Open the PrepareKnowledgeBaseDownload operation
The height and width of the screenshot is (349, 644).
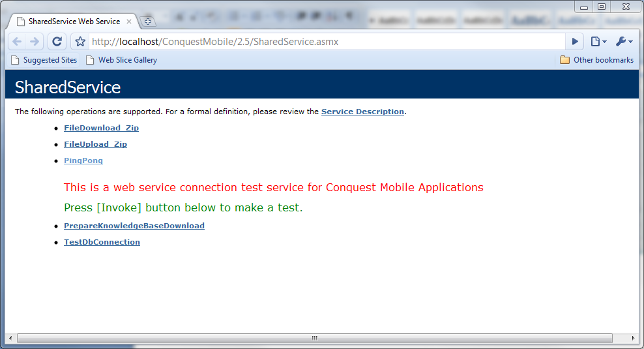(134, 226)
